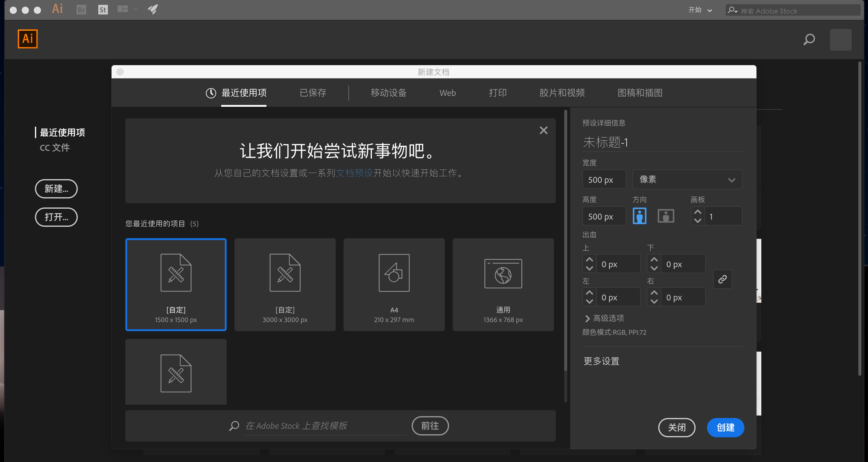Increase the artboard count stepper

click(x=697, y=212)
